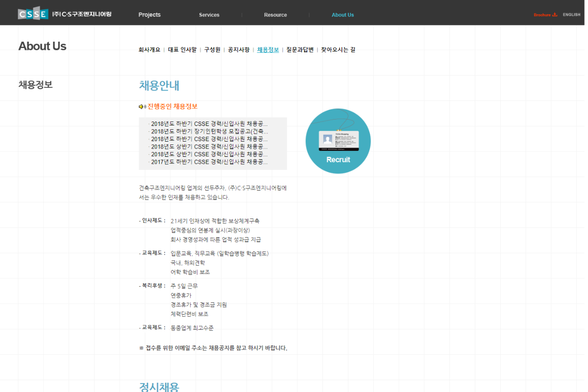
Task: Click the speaker icon beside 진행중인 채용정보
Action: [x=142, y=107]
